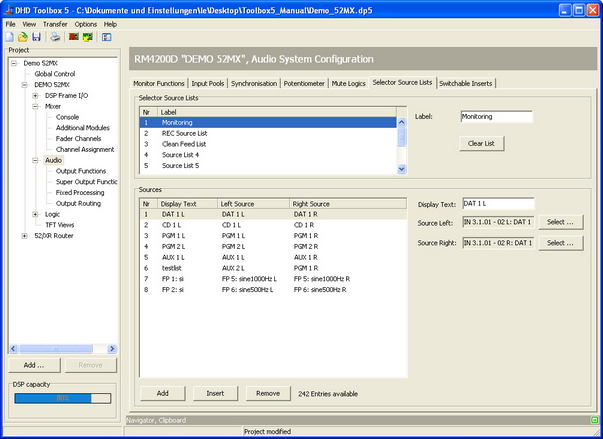Click Select button for Source Left
Image resolution: width=603 pixels, height=439 pixels.
click(560, 222)
